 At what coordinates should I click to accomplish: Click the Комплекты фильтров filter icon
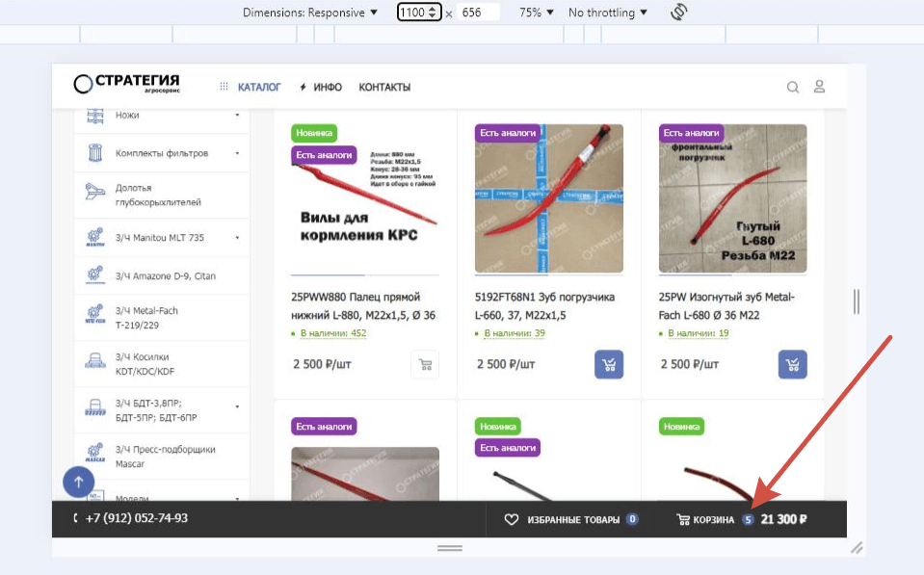pyautogui.click(x=94, y=153)
